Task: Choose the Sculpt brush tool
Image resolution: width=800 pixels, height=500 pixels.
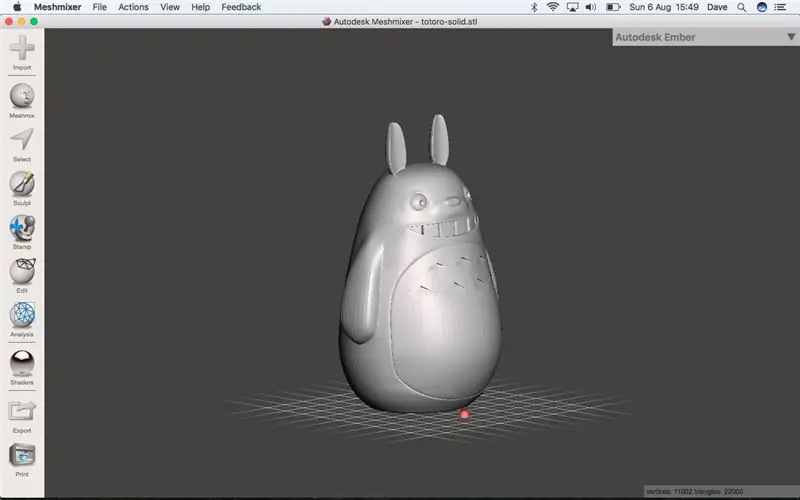Action: pos(22,188)
